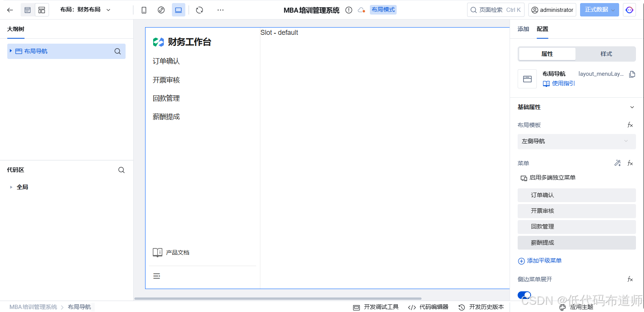The height and width of the screenshot is (312, 644).
Task: Search the 代码区 with magnifier icon
Action: click(121, 170)
